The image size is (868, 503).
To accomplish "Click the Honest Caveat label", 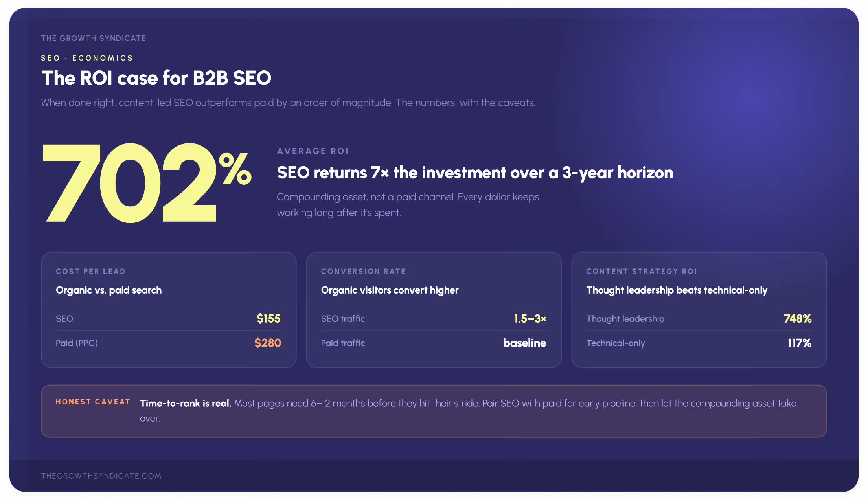I will 93,402.
